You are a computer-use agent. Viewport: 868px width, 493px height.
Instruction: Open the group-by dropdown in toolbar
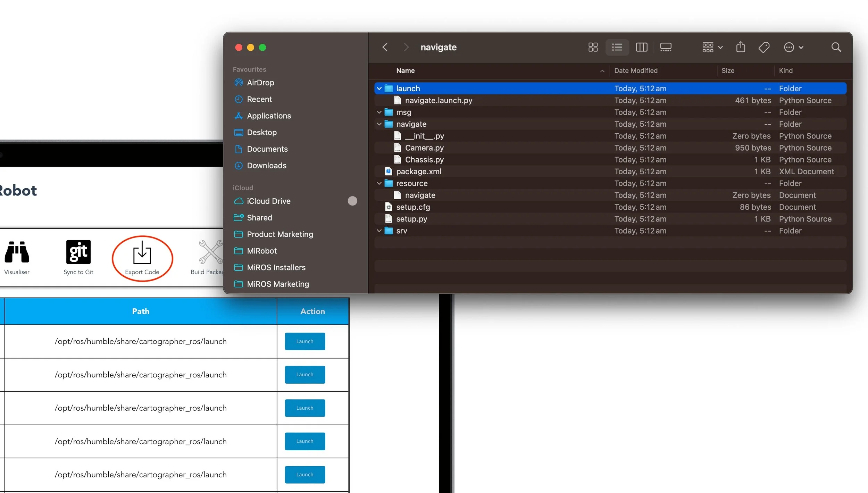(x=712, y=47)
